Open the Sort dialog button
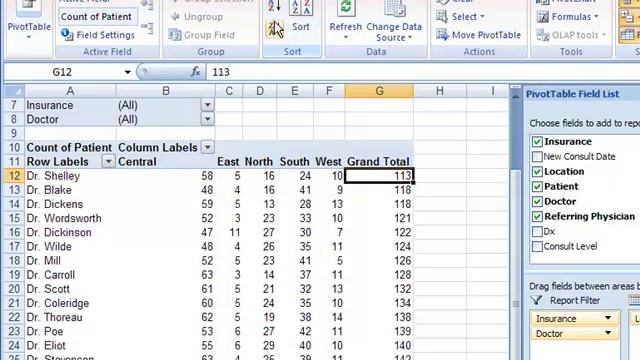This screenshot has height=360, width=640. pyautogui.click(x=301, y=16)
